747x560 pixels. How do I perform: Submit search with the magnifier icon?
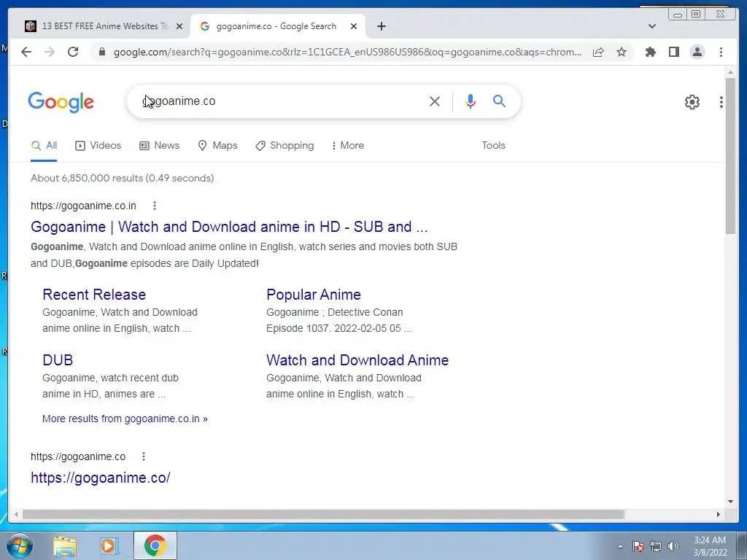[499, 101]
